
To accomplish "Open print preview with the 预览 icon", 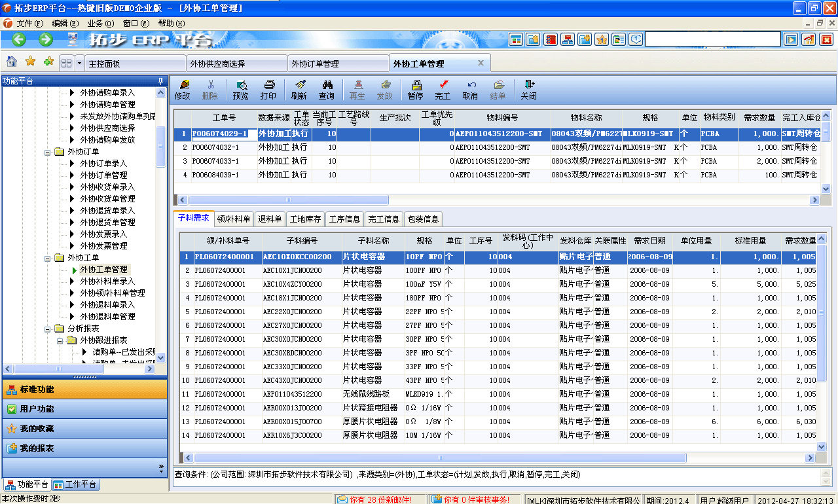I will pos(242,88).
